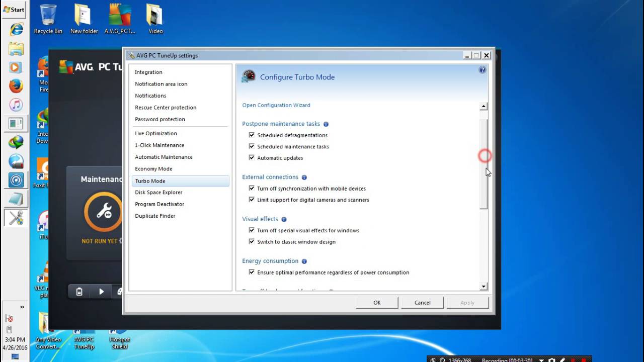Select Live Optimization category
Image resolution: width=644 pixels, height=362 pixels.
click(x=156, y=133)
